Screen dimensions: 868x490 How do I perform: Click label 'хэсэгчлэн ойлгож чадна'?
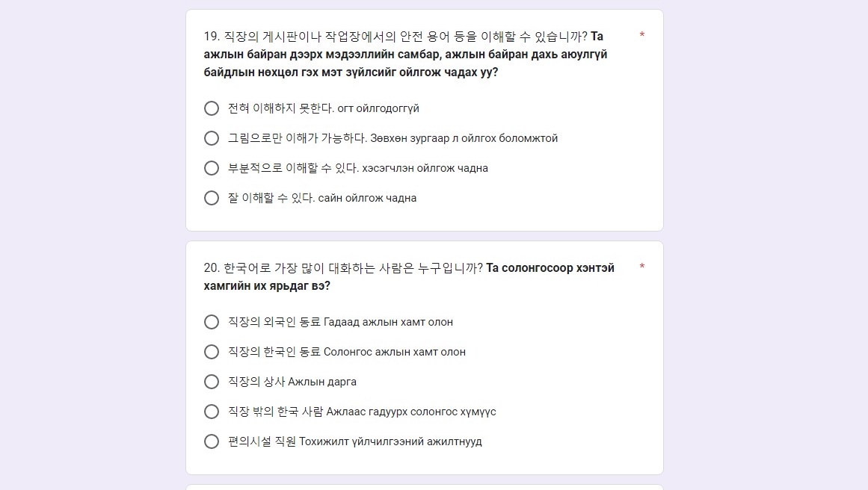(x=425, y=168)
